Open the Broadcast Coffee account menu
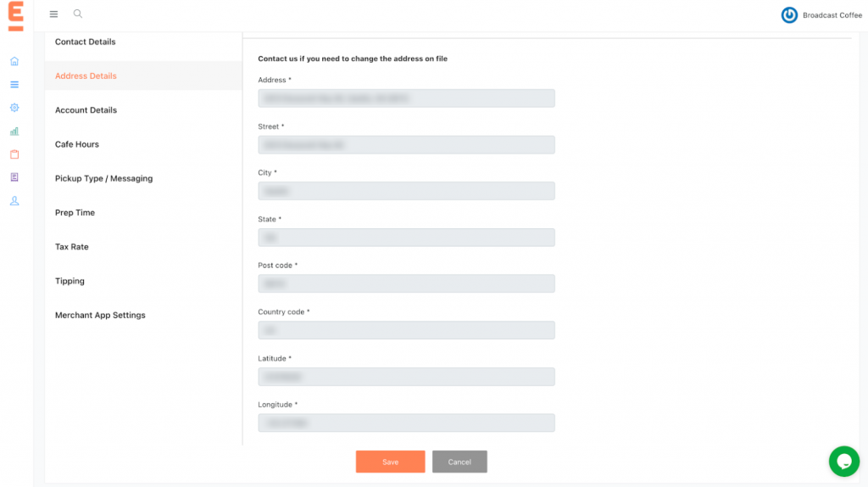Image resolution: width=868 pixels, height=487 pixels. [x=821, y=15]
